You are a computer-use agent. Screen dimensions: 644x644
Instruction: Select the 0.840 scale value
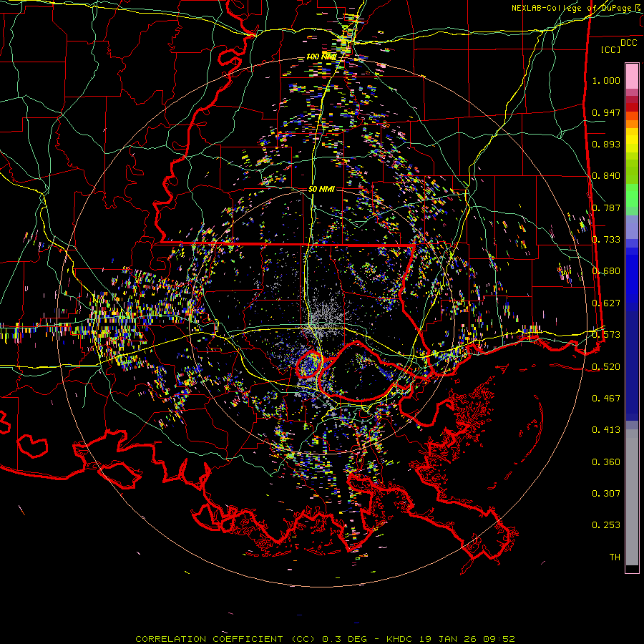click(x=606, y=176)
